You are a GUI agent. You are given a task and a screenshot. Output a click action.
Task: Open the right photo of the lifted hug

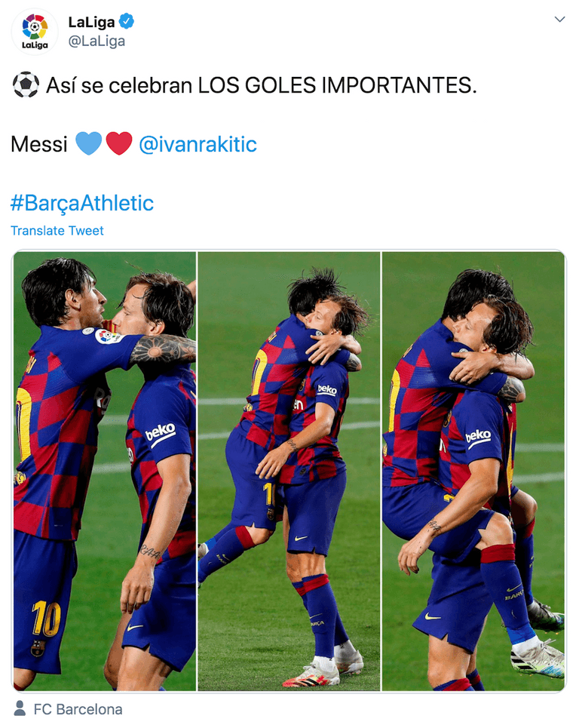(473, 472)
